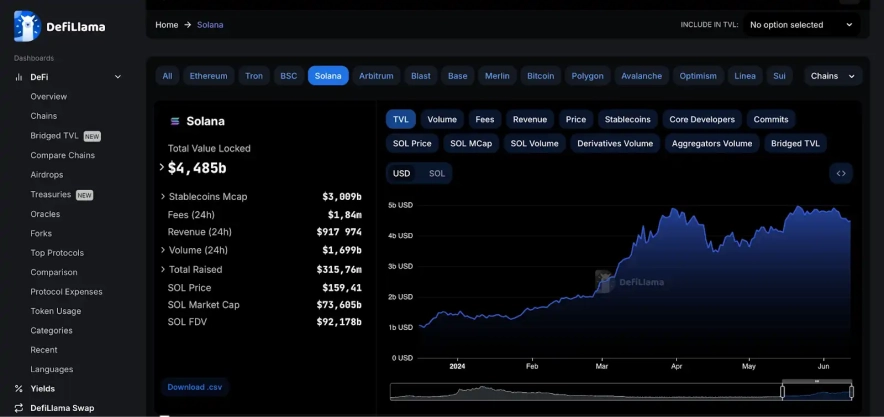The image size is (884, 417).
Task: Click the Solana logo icon in panel
Action: [176, 121]
